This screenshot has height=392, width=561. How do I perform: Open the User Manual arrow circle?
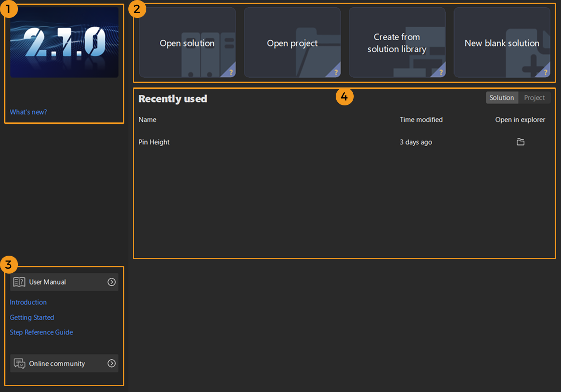[x=111, y=282]
